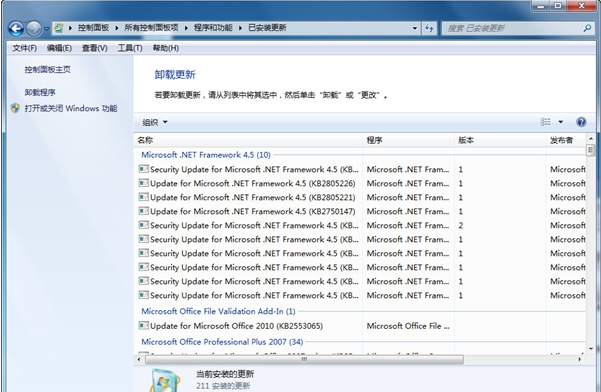Screen dimensions: 601x392
Task: Select 程序和功能 in the address breadcrumb
Action: pos(213,28)
